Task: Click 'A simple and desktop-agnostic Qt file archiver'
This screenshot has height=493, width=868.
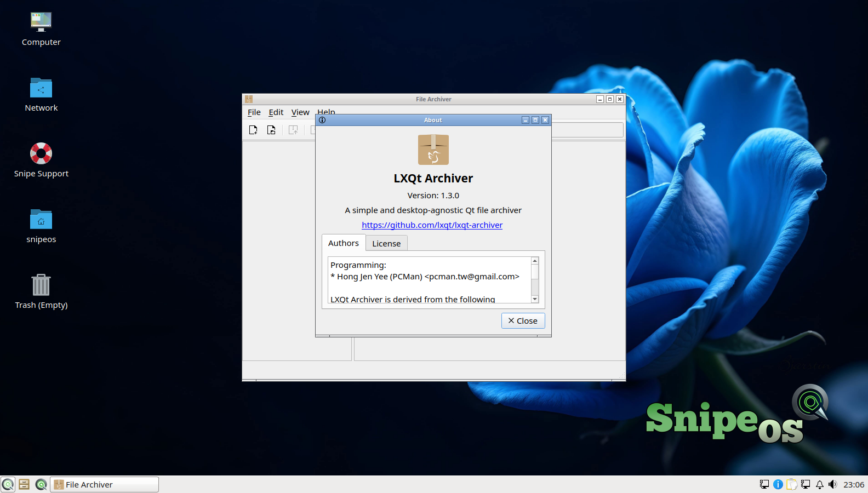Action: [433, 210]
